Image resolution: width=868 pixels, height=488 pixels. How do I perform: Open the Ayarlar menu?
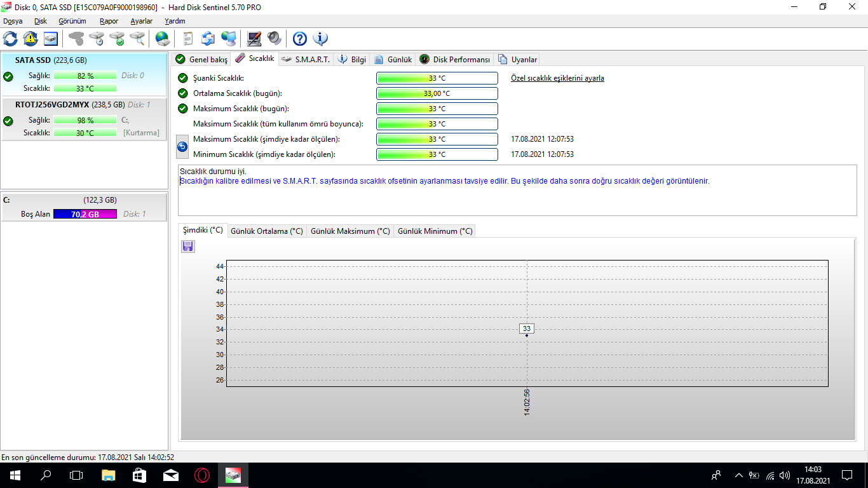tap(142, 21)
